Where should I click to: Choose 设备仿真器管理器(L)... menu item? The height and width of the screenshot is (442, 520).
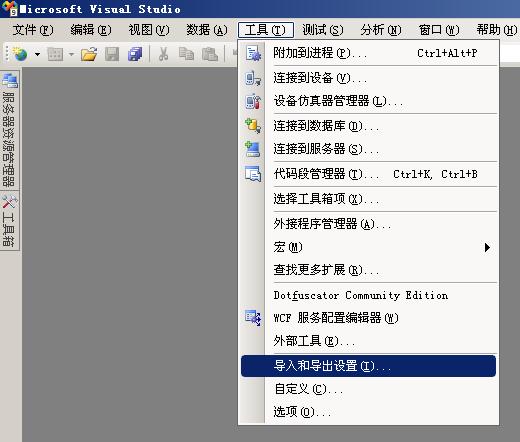pyautogui.click(x=369, y=101)
